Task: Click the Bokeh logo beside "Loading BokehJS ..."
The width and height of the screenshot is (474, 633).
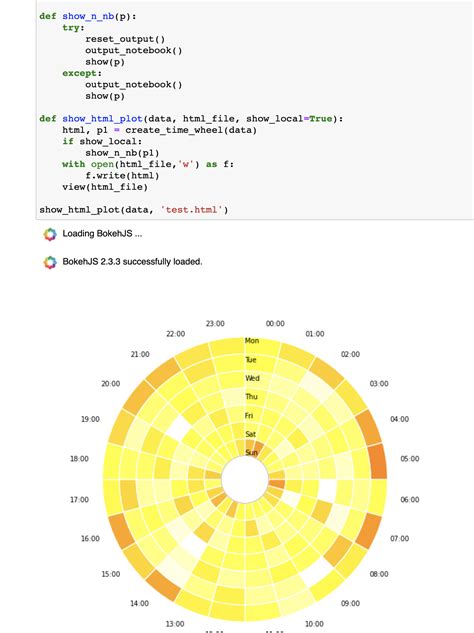Action: pyautogui.click(x=50, y=234)
